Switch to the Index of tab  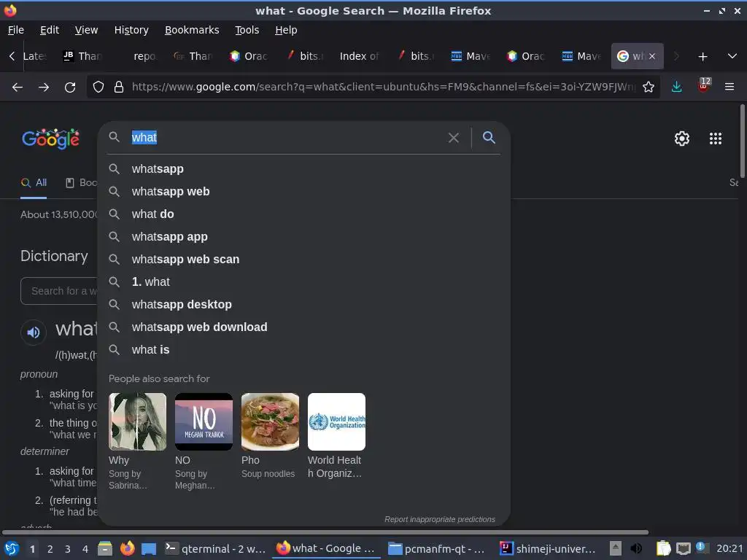pyautogui.click(x=359, y=56)
